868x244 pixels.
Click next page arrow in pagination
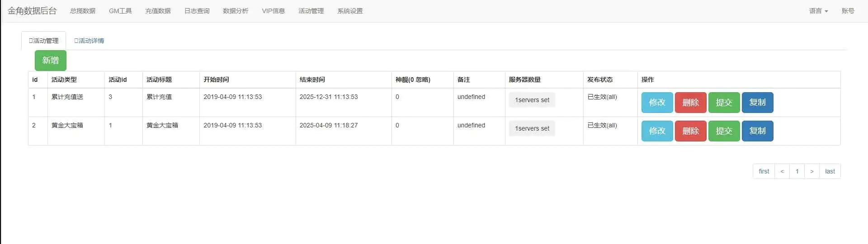click(812, 171)
